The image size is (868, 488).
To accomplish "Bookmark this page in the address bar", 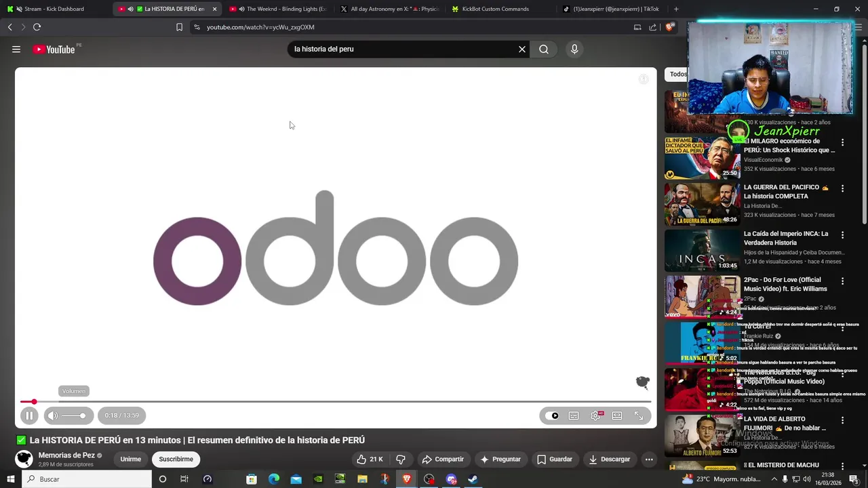I will point(179,27).
